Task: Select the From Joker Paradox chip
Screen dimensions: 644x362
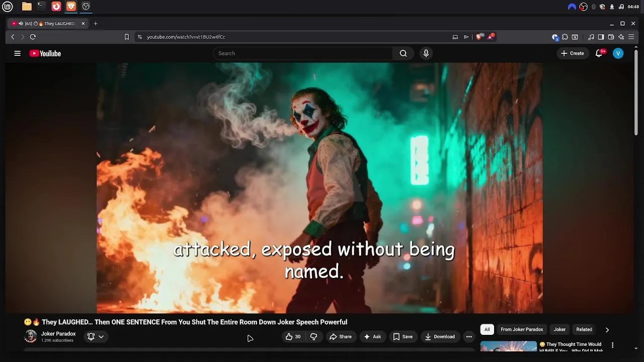Action: 522,330
